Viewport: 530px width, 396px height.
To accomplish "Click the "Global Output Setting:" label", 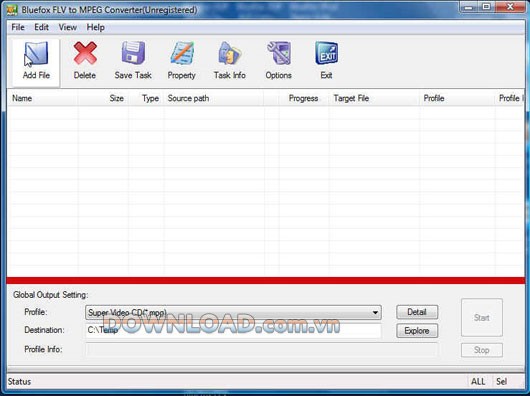I will click(x=51, y=295).
